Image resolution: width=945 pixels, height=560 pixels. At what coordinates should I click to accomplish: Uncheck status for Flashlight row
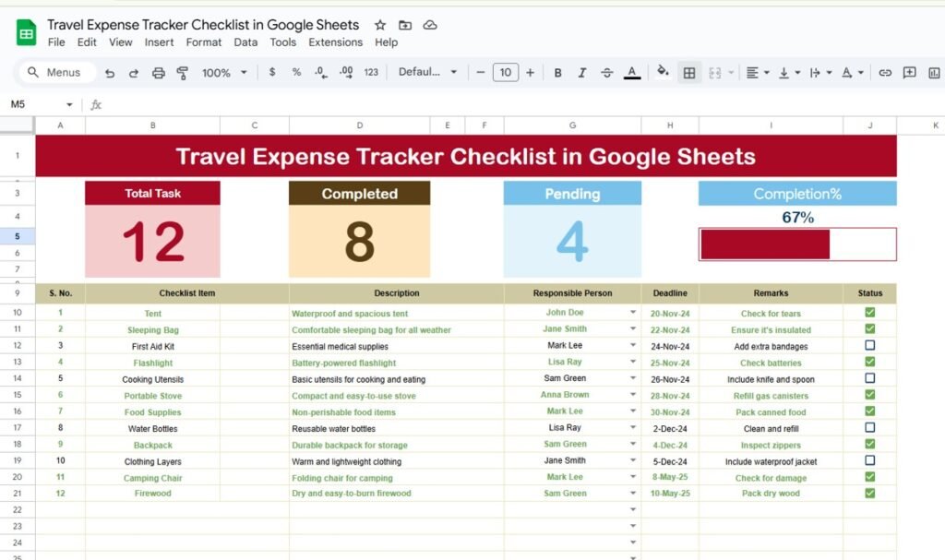point(869,362)
